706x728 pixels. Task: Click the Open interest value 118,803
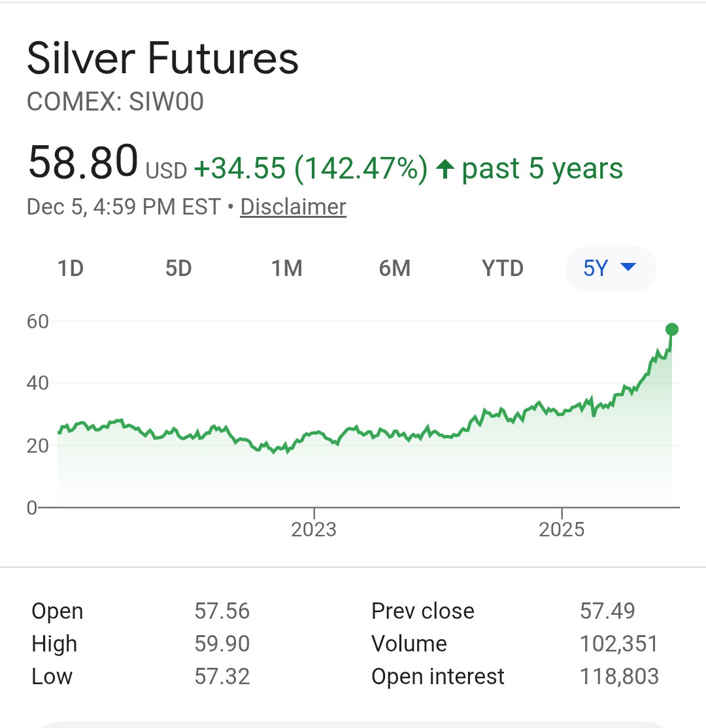tap(618, 676)
